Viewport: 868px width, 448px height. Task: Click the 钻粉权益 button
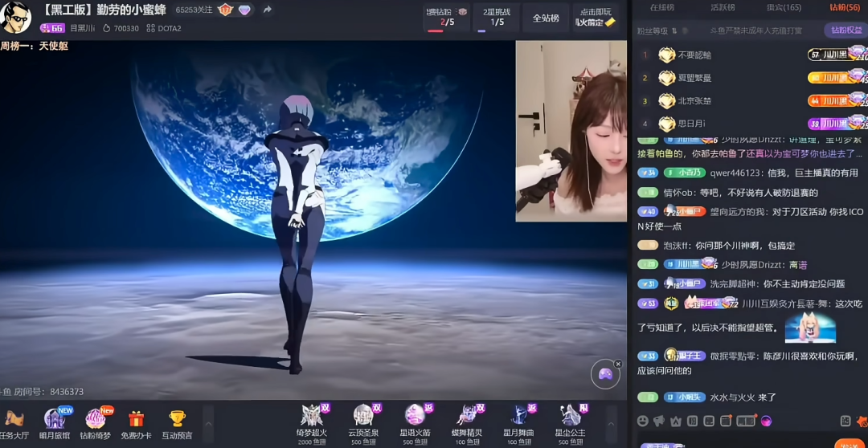(845, 31)
